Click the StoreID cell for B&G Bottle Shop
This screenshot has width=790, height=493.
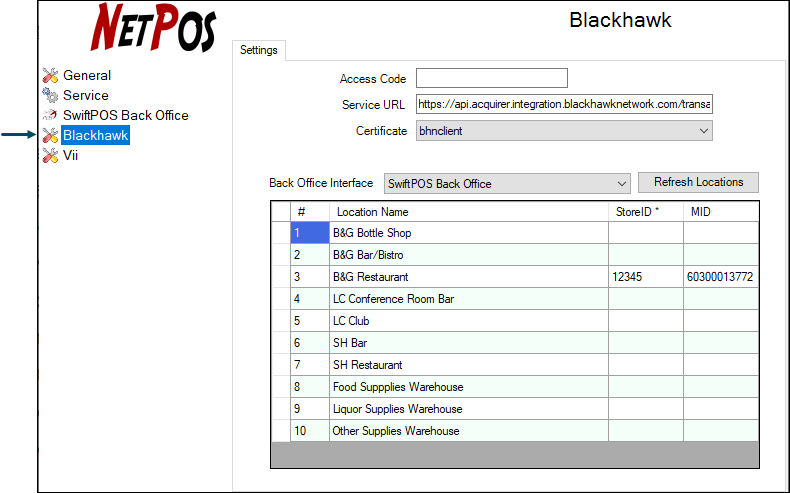[646, 233]
